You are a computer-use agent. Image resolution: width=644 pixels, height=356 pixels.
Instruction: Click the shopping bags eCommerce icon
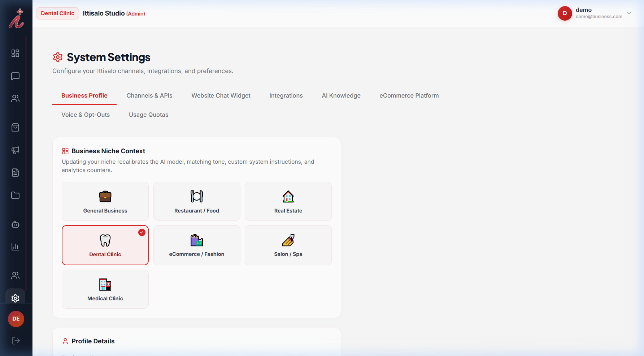click(197, 240)
